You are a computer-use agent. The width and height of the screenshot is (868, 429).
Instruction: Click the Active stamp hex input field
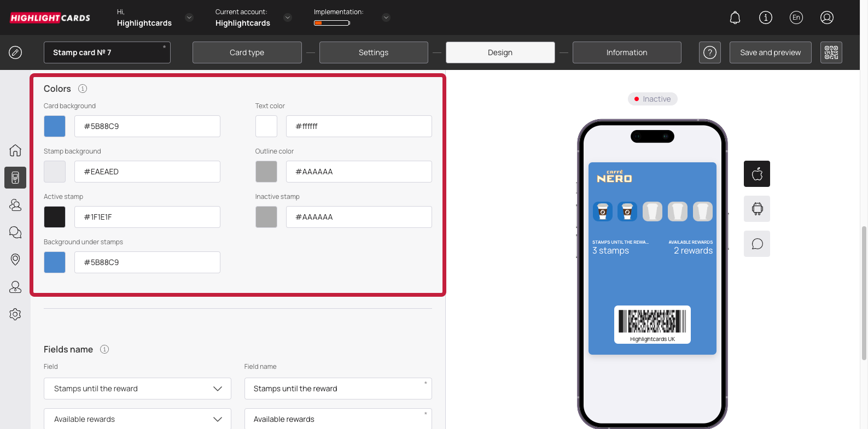(147, 217)
